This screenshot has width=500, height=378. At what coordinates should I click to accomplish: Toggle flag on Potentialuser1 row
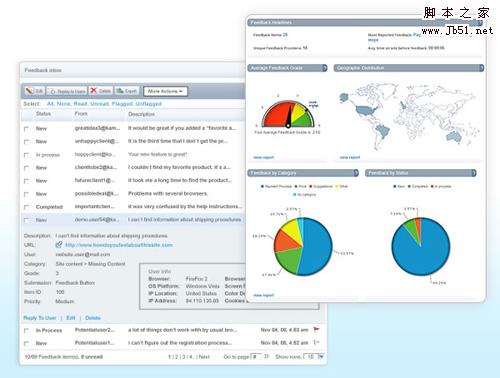tap(316, 343)
